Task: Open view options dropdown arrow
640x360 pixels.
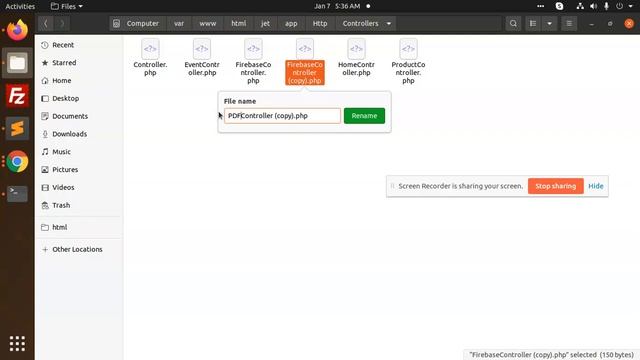Action: pyautogui.click(x=549, y=24)
